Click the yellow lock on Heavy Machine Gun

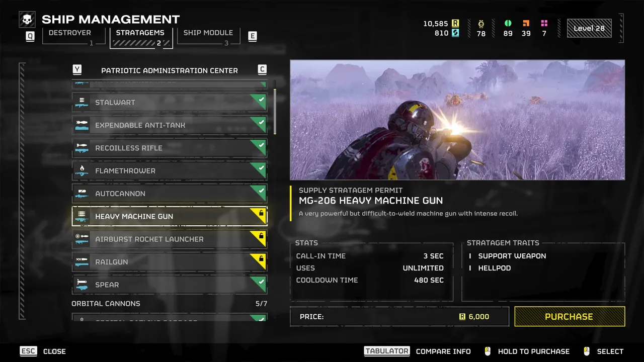tap(261, 214)
